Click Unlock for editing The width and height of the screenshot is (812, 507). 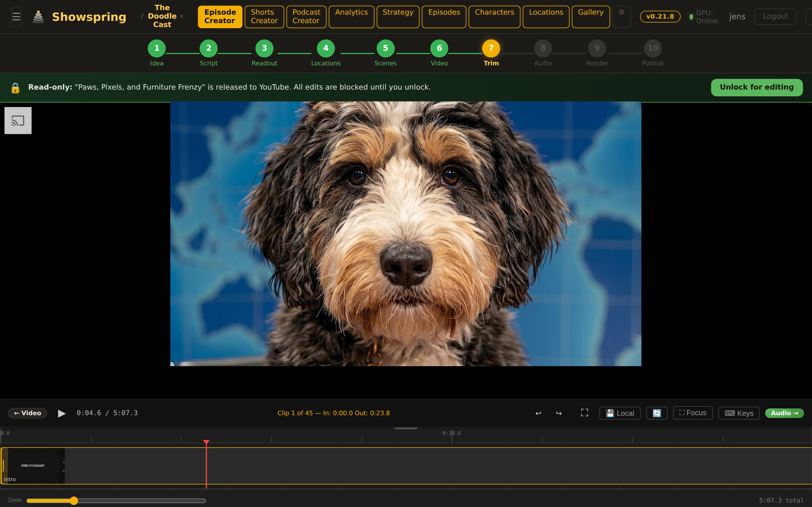pos(757,87)
